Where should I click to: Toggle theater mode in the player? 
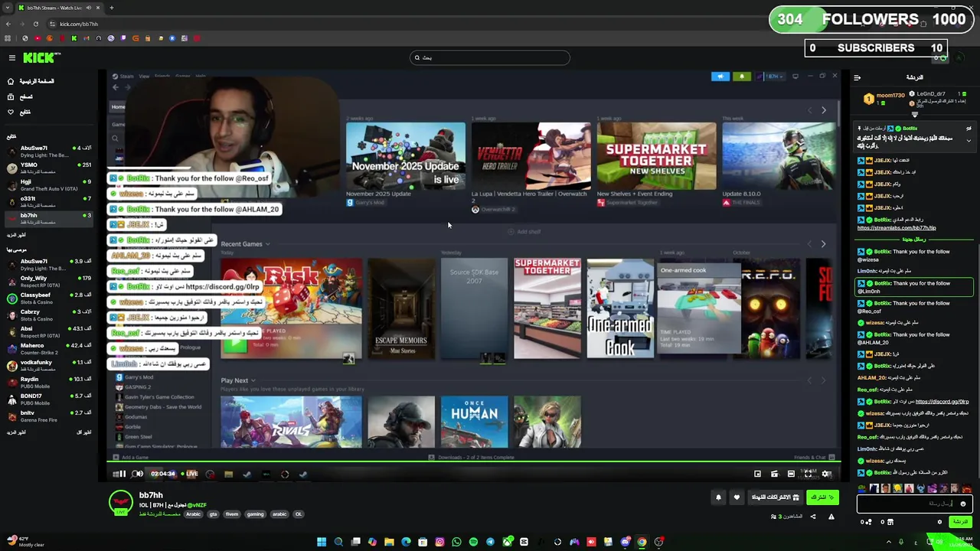click(791, 474)
